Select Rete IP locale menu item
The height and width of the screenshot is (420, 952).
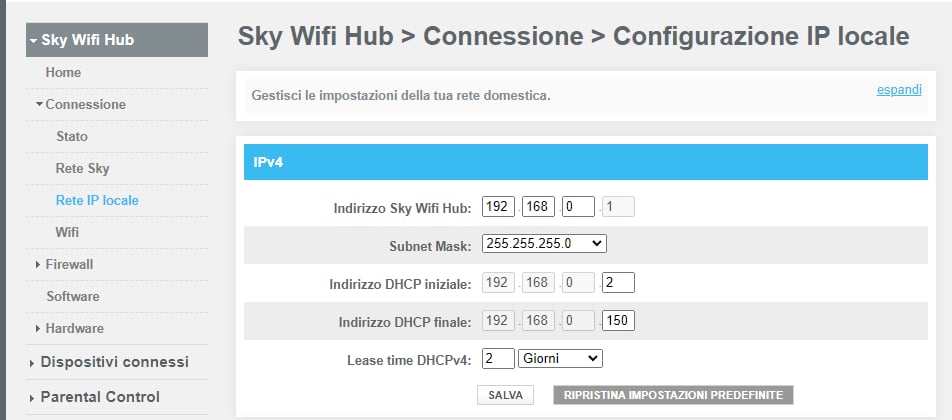point(97,200)
